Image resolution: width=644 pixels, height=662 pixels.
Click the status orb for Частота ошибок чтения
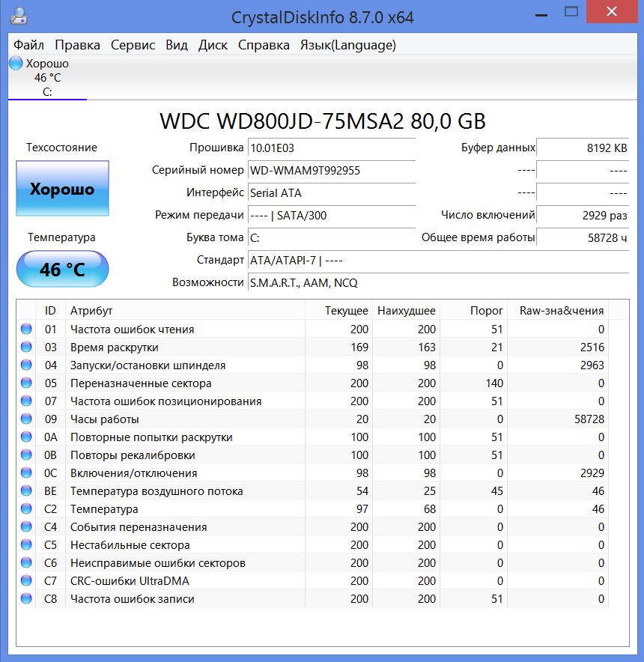point(26,329)
